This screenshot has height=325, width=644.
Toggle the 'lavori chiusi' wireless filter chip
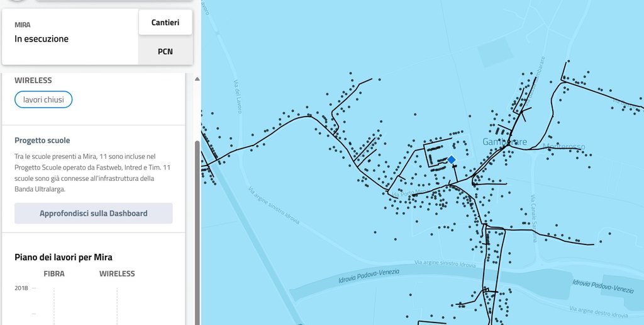coord(43,100)
